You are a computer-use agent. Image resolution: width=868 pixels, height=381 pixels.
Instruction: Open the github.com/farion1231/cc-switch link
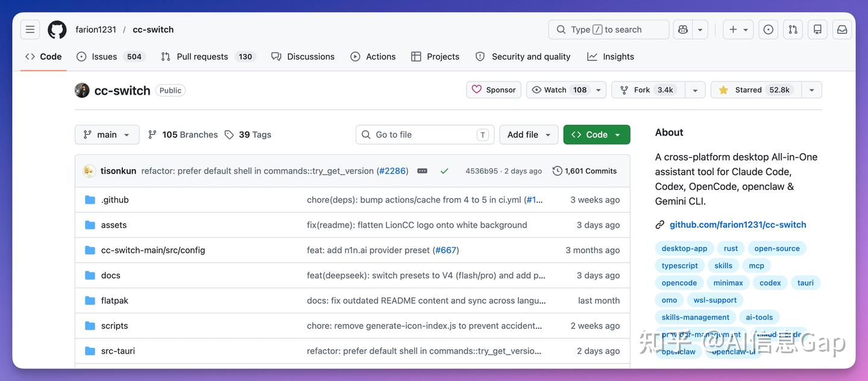[738, 224]
